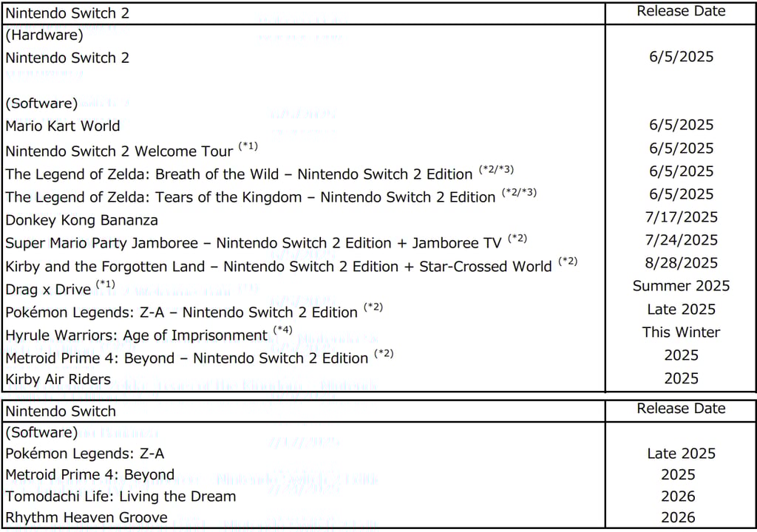Click the (*2/*3) marker after Breath of the Wild
The image size is (757, 532).
[496, 169]
